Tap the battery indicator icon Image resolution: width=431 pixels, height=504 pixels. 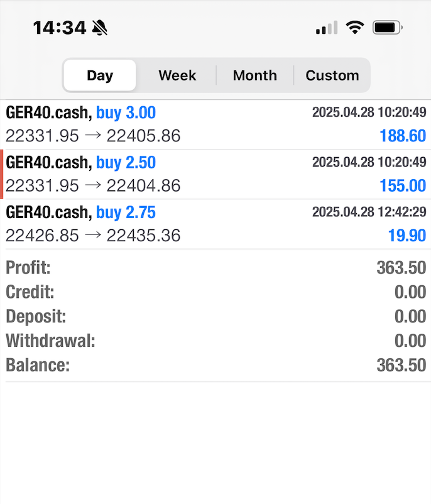(387, 28)
